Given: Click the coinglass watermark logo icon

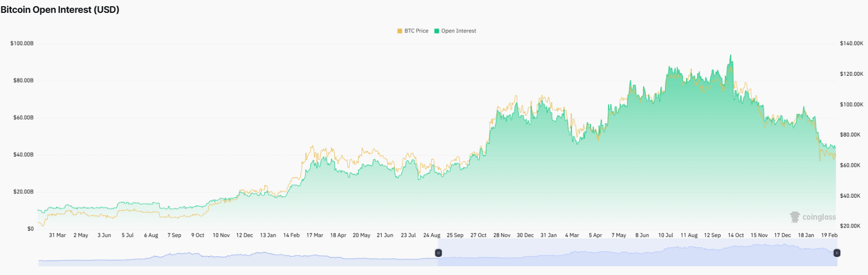Looking at the screenshot, I should [795, 217].
